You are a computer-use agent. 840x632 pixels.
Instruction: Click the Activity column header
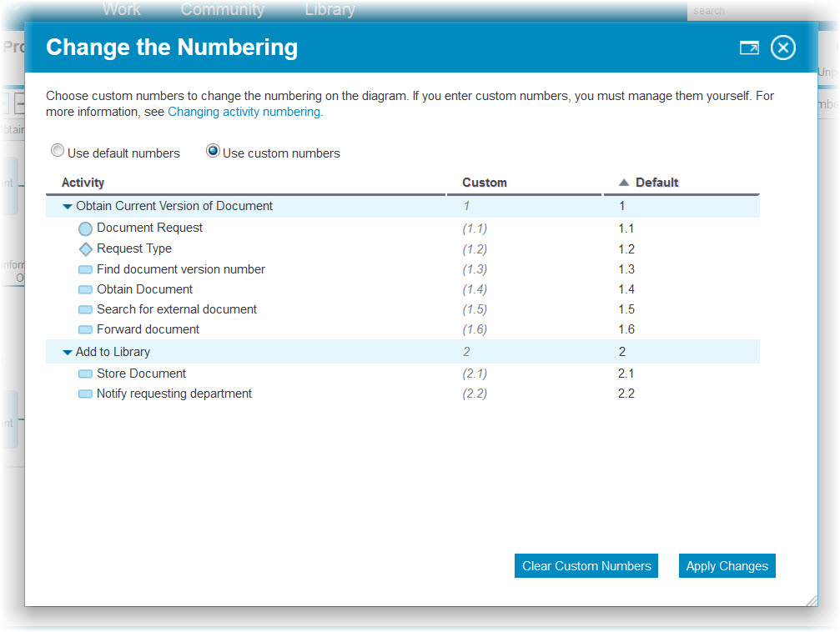83,183
